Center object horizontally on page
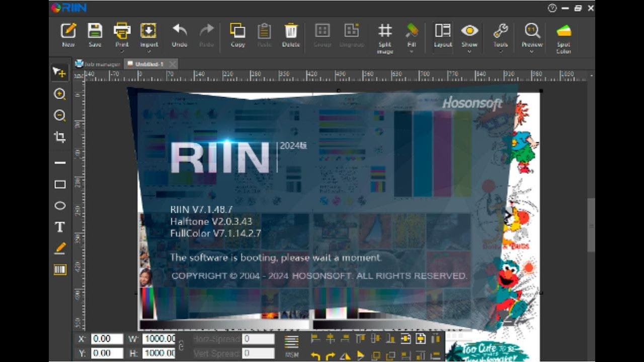 tap(406, 339)
